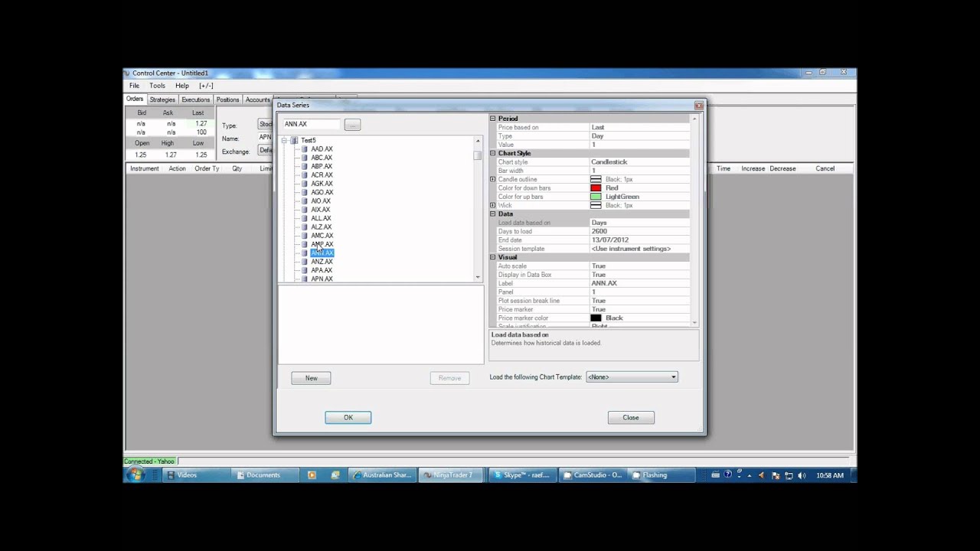
Task: Click the help question-mark tray icon
Action: 728,474
